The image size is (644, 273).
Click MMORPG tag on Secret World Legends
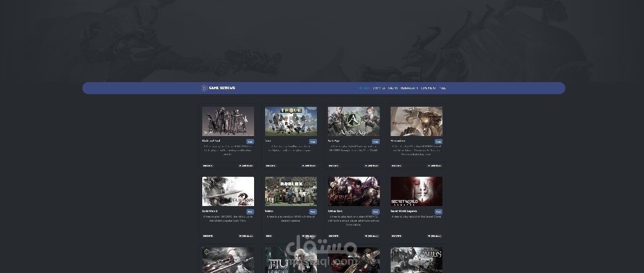(396, 236)
